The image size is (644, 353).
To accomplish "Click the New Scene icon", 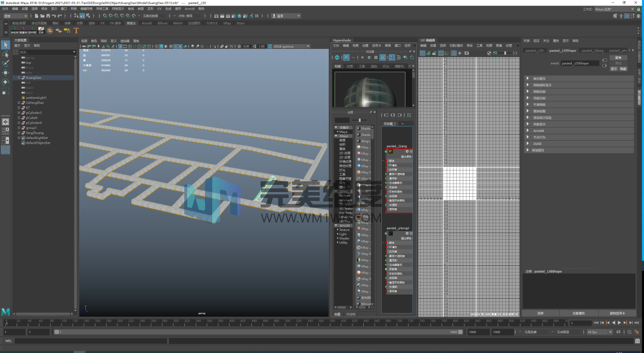I will coord(36,16).
